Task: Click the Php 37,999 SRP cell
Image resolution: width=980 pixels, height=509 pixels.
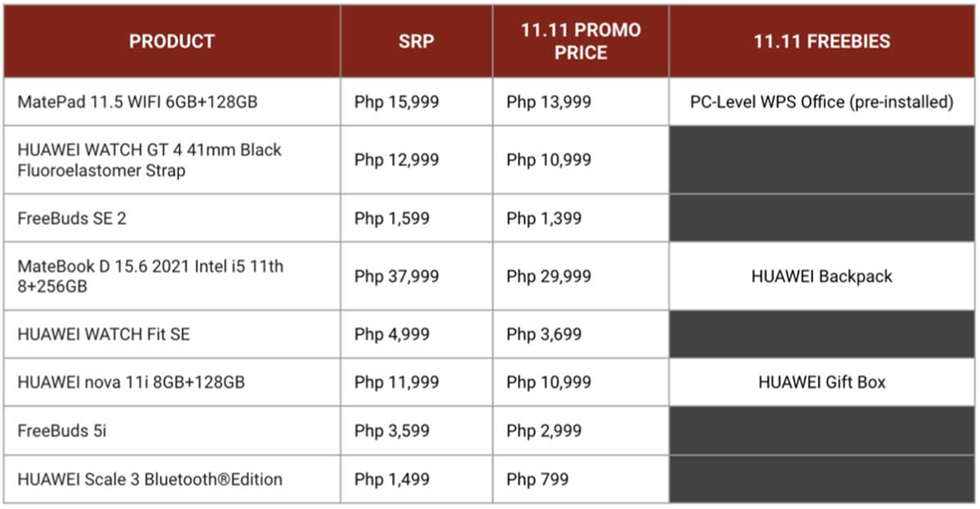Action: pos(416,276)
